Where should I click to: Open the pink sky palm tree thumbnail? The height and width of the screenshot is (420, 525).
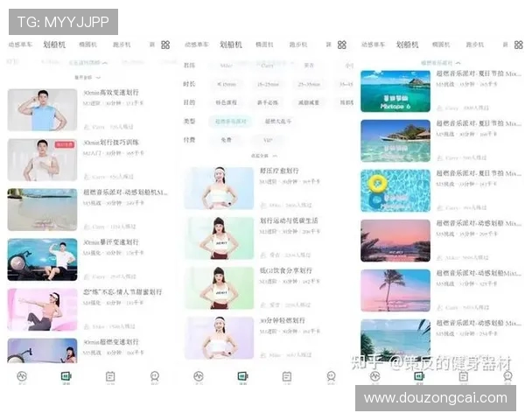tap(395, 290)
